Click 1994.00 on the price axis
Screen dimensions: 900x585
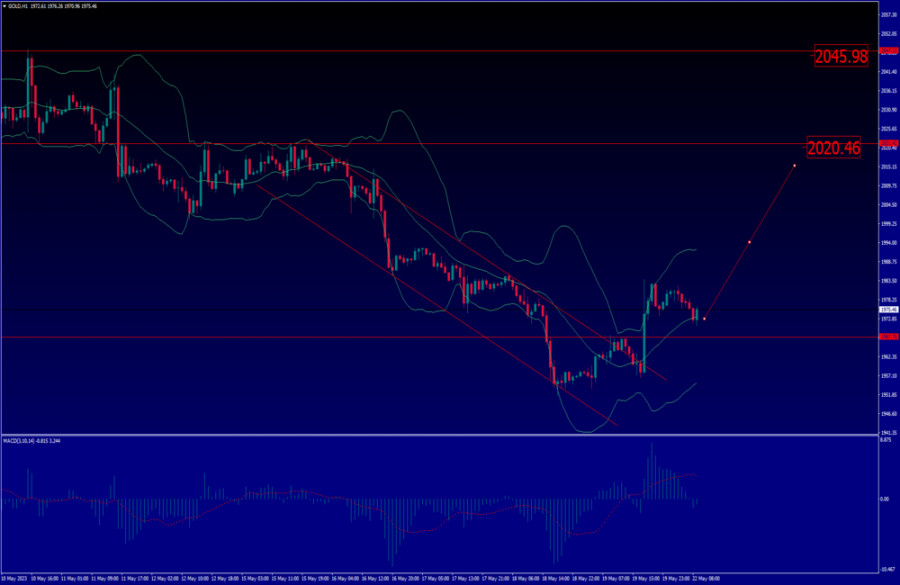tap(889, 242)
